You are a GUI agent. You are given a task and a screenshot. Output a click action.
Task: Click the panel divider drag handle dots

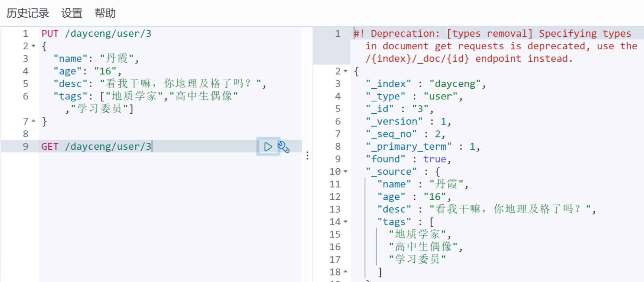click(307, 156)
